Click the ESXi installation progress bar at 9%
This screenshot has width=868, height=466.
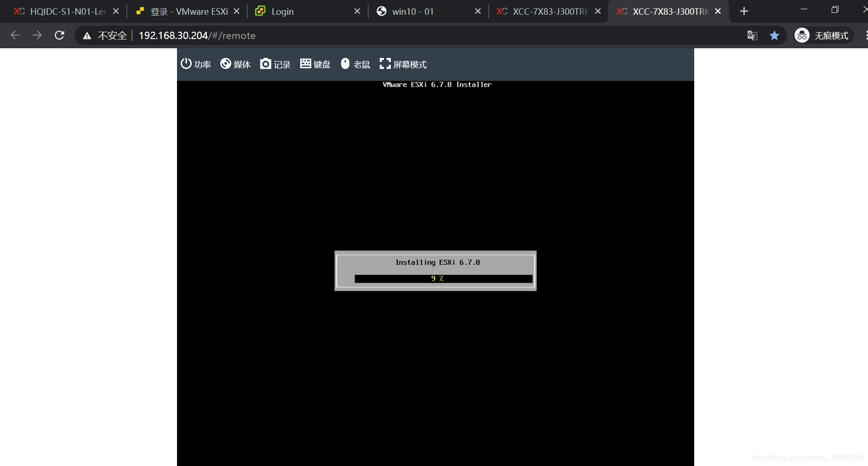(443, 278)
